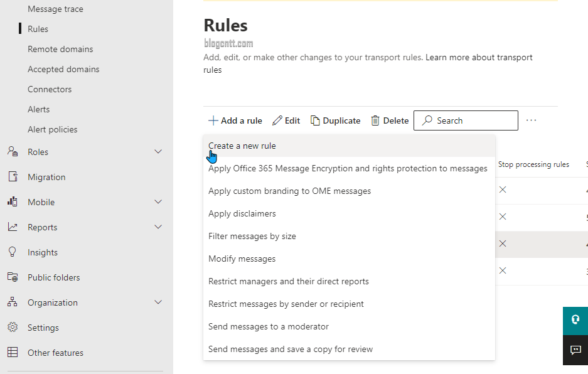Choose Filter messages by size

pyautogui.click(x=349, y=236)
